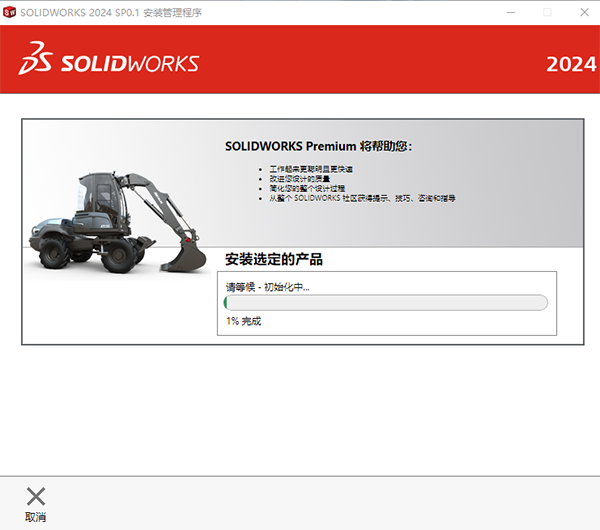Click the 2024 year text in banner
Image resolution: width=600 pixels, height=530 pixels.
click(x=571, y=64)
